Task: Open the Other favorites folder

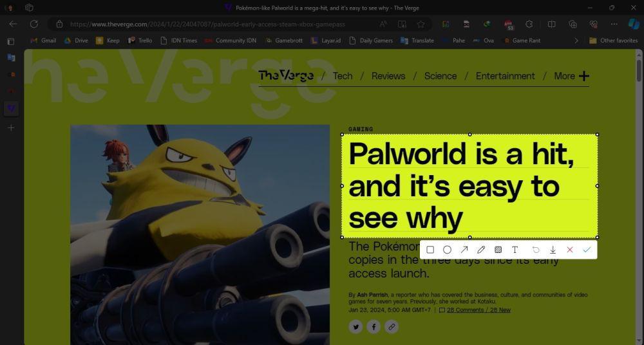Action: click(613, 41)
